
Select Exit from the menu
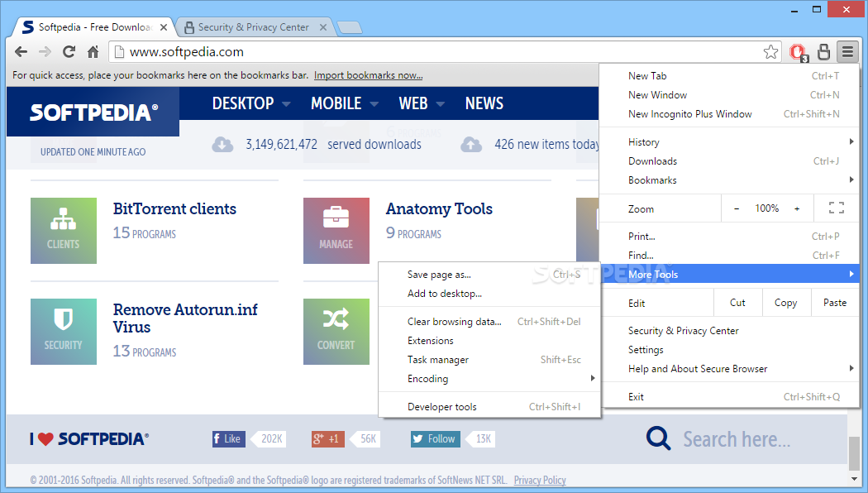pos(730,396)
